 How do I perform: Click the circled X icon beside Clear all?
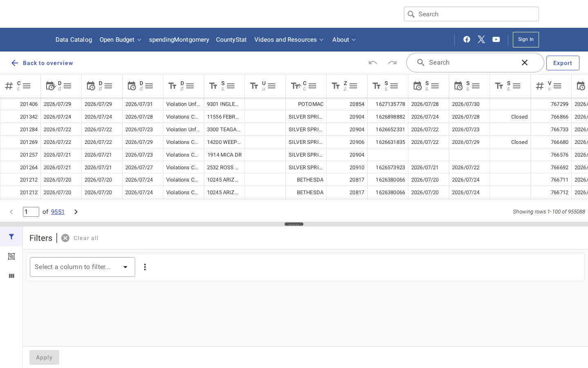click(x=65, y=238)
